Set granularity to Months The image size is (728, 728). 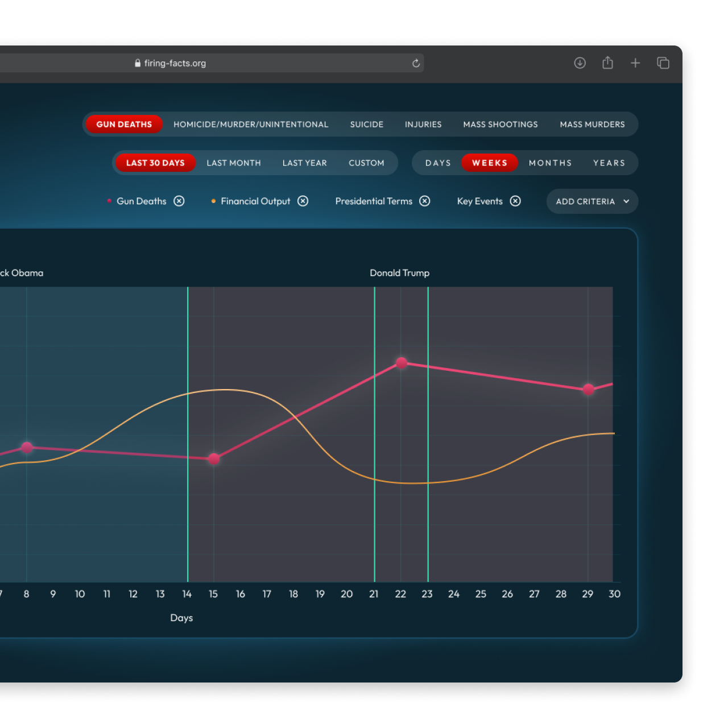(550, 163)
